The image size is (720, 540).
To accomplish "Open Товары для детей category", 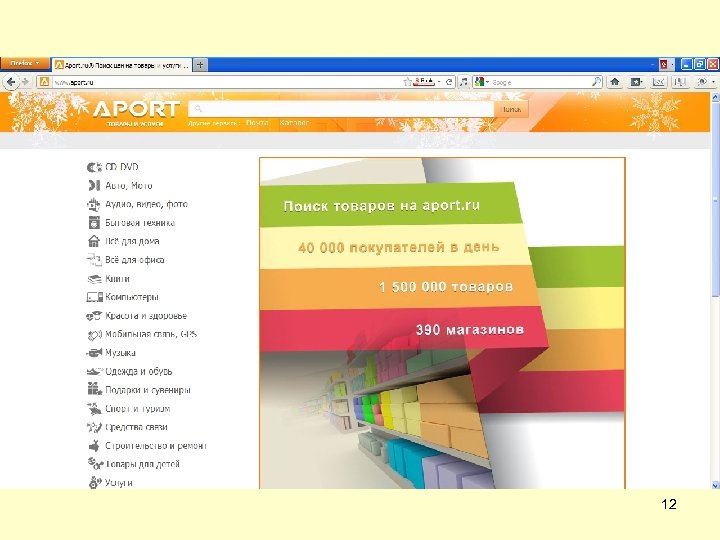I will [142, 464].
